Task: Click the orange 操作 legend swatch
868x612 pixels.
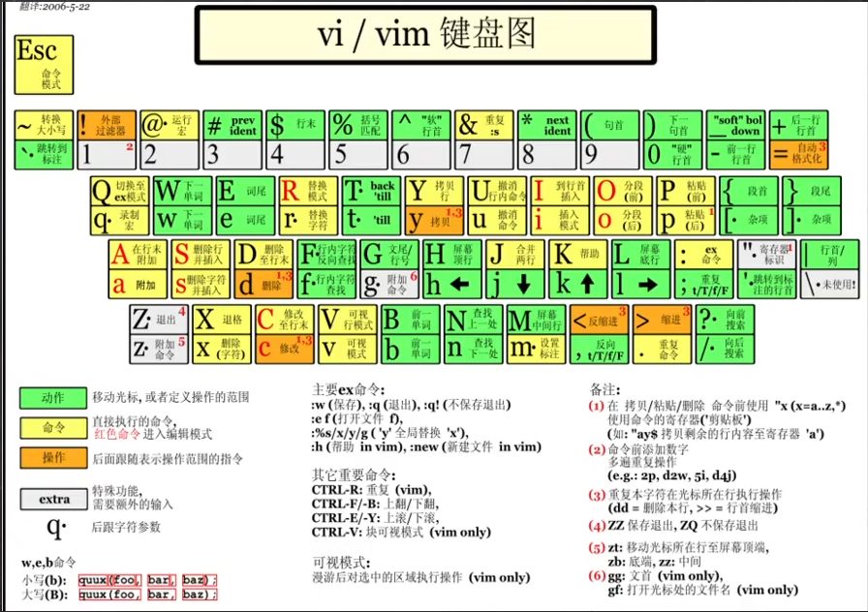Action: coord(53,458)
